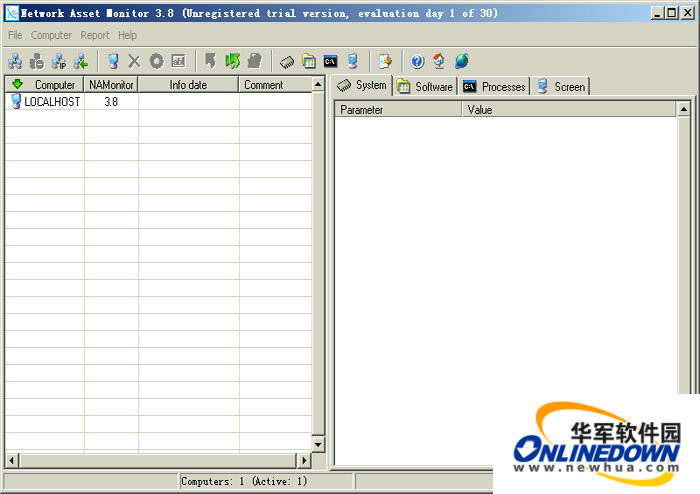Viewport: 700px width, 494px height.
Task: Click the network icon with green arrow
Action: click(x=81, y=61)
